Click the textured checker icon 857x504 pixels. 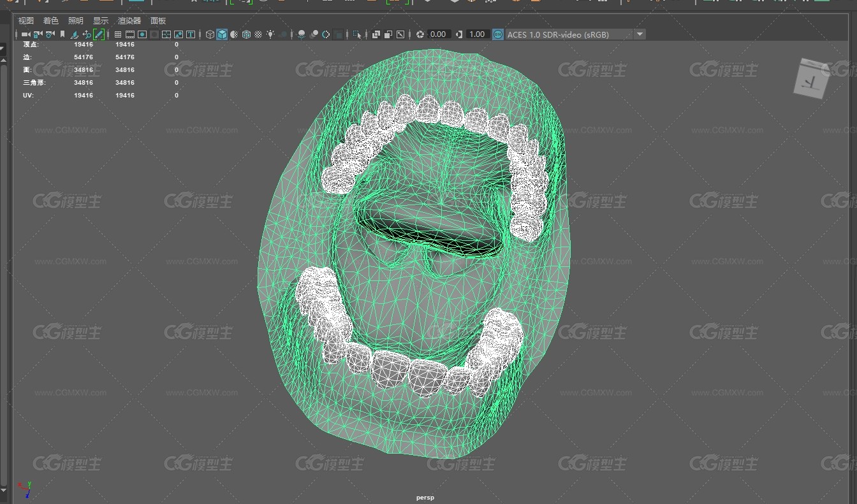pos(259,34)
